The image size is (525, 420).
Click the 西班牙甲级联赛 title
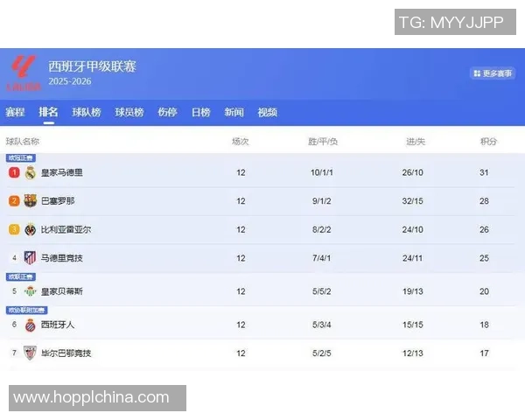[92, 66]
